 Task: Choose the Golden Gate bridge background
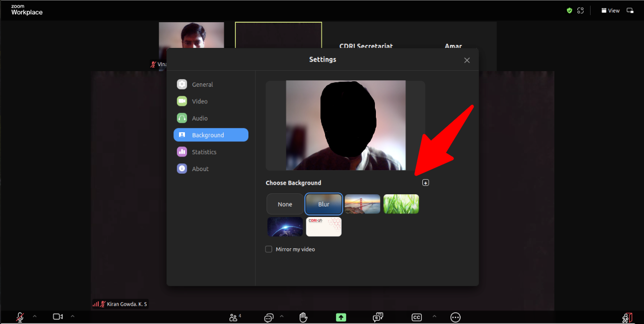coord(362,204)
